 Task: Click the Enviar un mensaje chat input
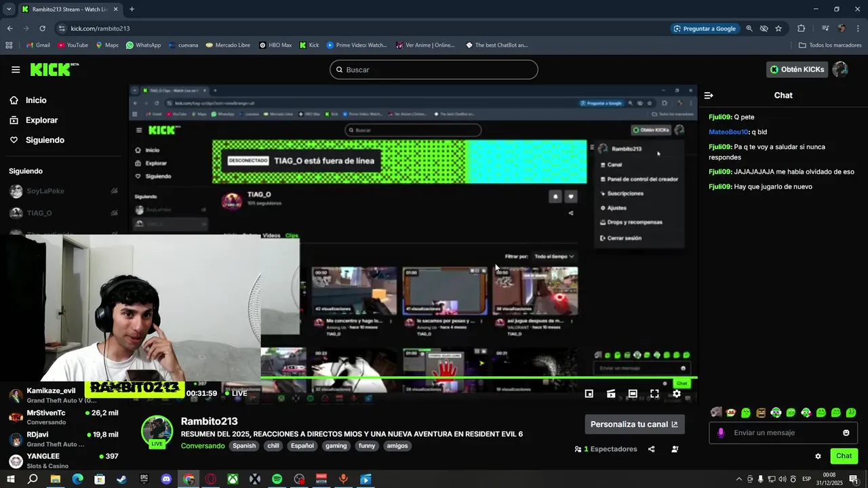(783, 432)
